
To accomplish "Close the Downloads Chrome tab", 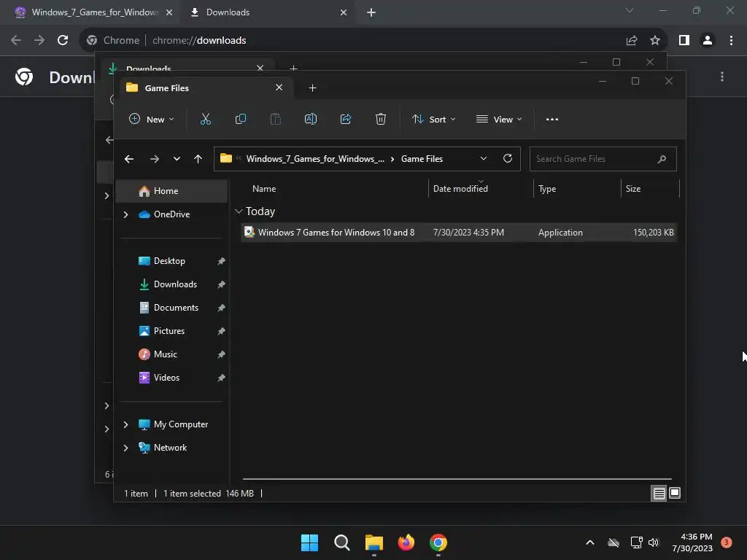I will (x=344, y=12).
